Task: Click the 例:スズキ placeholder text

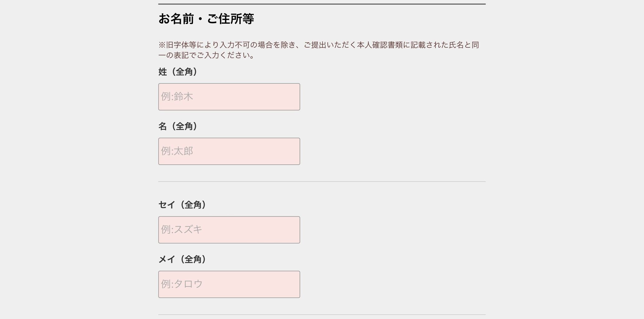Action: (x=181, y=230)
